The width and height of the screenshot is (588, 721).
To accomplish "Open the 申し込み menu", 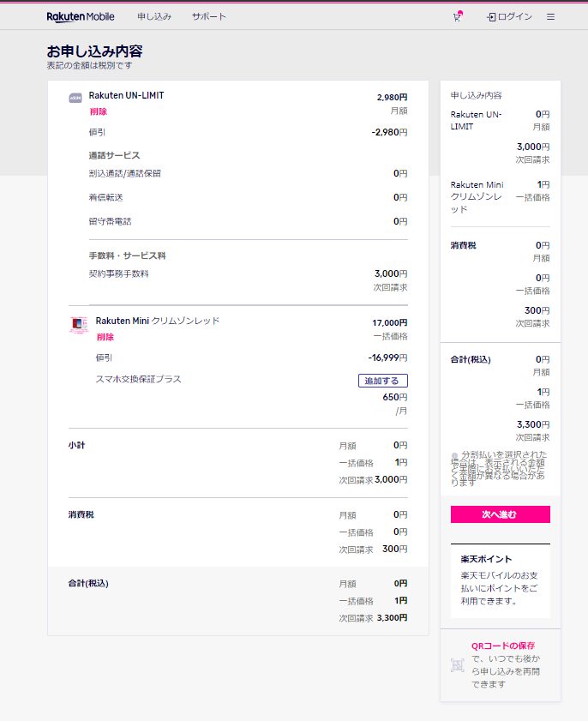I will click(x=154, y=16).
